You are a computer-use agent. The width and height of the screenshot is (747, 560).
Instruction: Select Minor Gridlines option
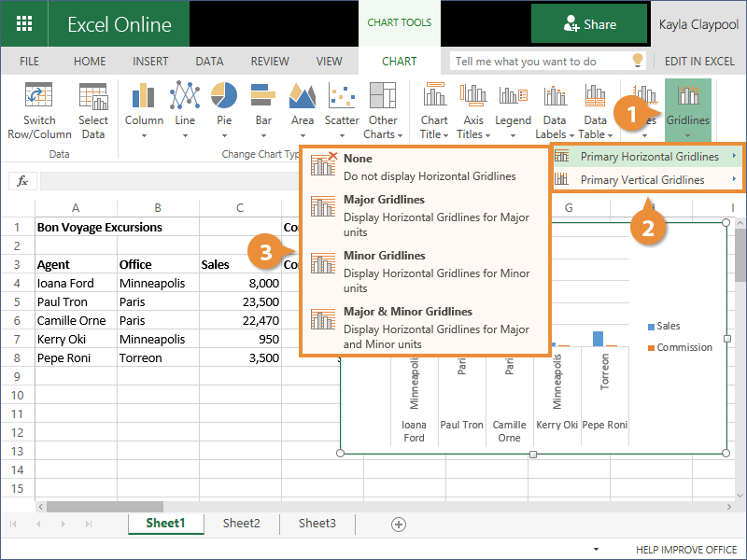[x=384, y=256]
